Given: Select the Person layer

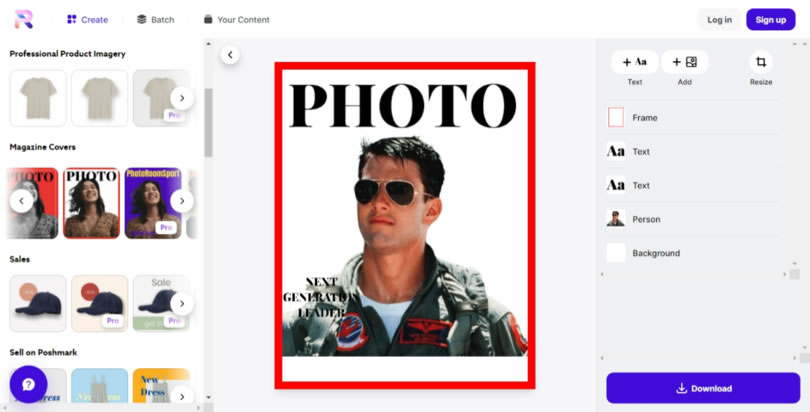Looking at the screenshot, I should coord(691,219).
